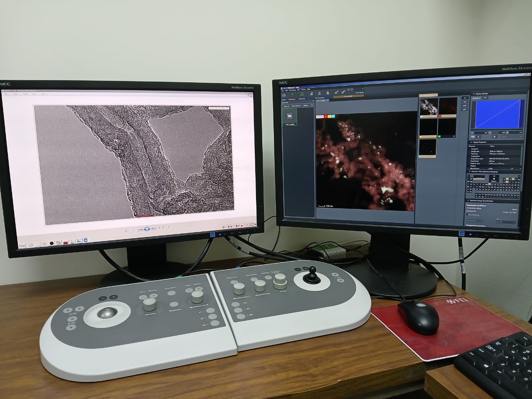Select the yellow element color chip above map
This screenshot has height=399, width=532.
click(x=330, y=116)
